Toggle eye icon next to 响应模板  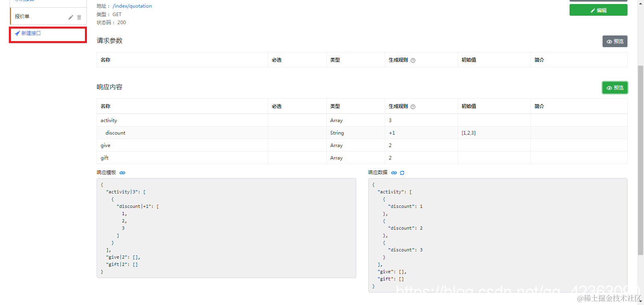[x=122, y=173]
